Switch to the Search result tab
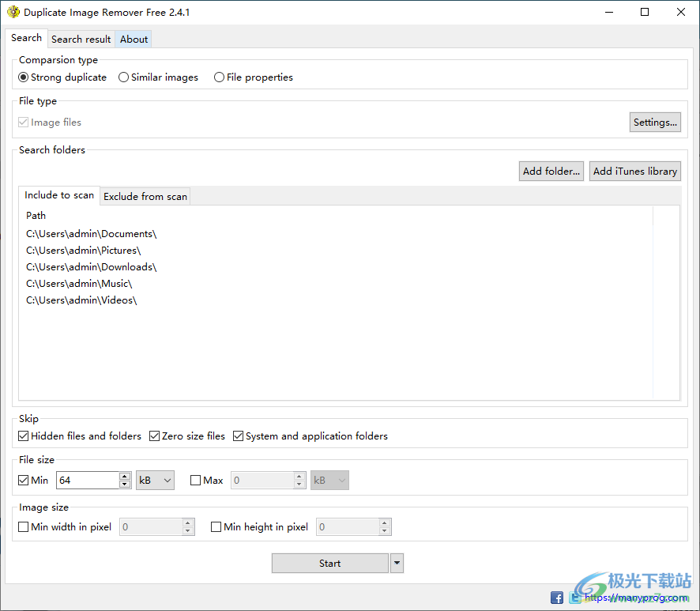The image size is (700, 611). click(x=81, y=40)
